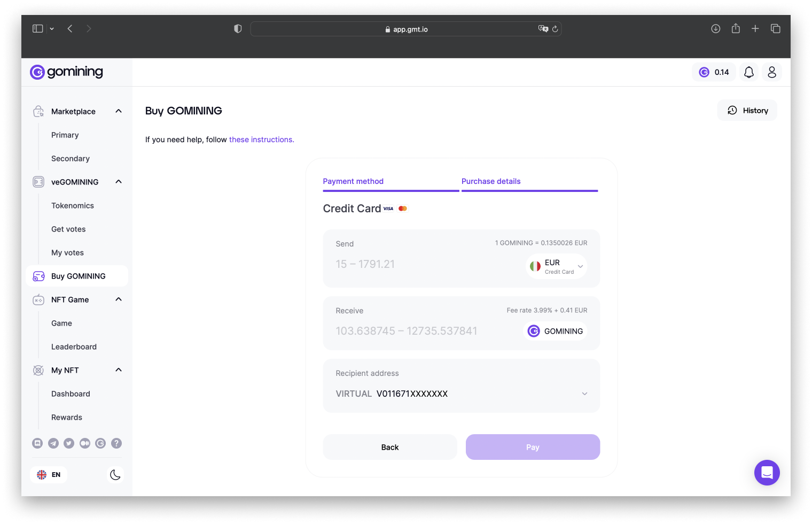Open the Game page
The image size is (812, 524).
pyautogui.click(x=61, y=323)
